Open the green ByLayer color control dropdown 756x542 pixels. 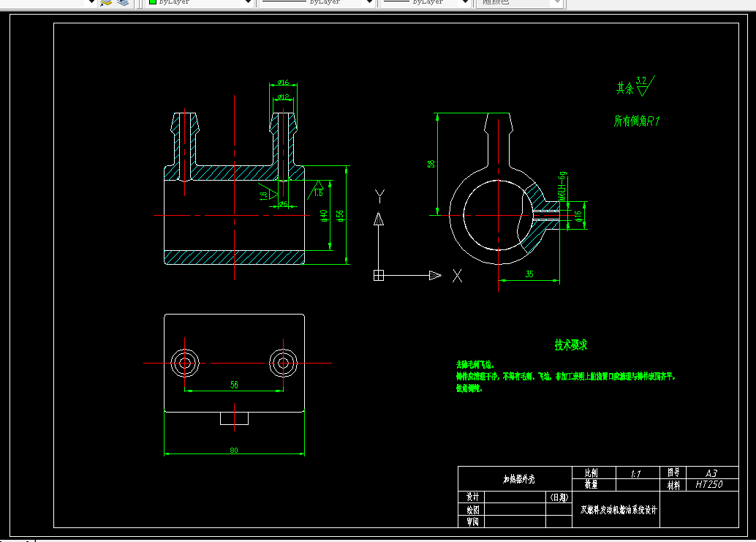pyautogui.click(x=248, y=2)
